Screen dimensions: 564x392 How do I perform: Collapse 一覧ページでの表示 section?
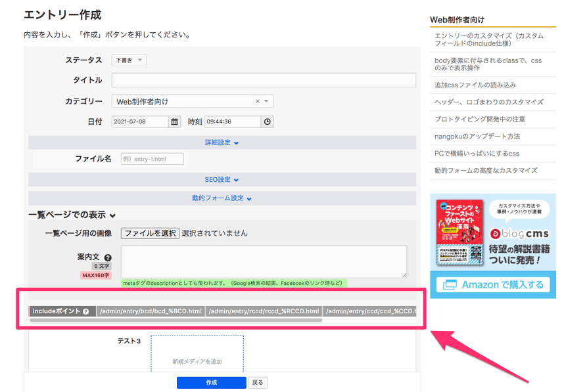[72, 215]
